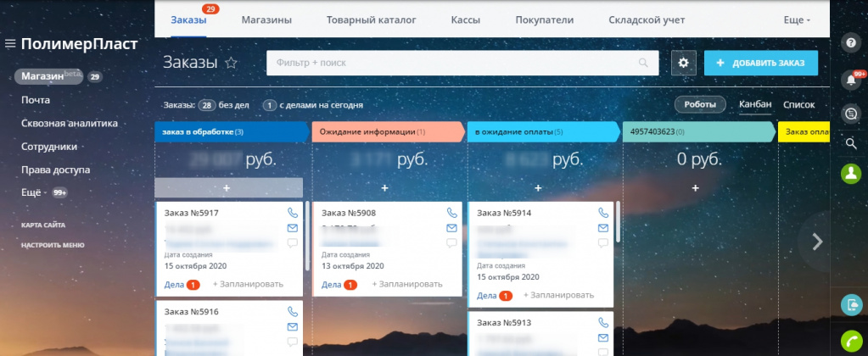Open help question mark in right panel

tap(851, 43)
